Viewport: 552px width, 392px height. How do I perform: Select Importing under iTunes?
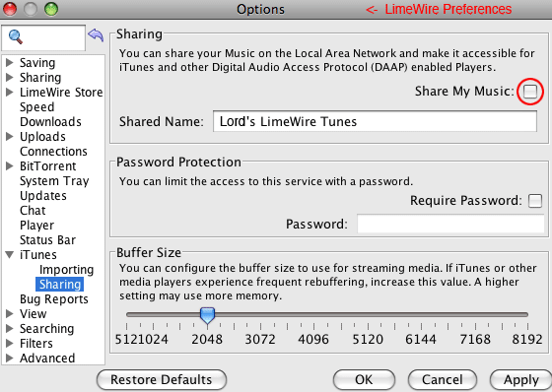pyautogui.click(x=67, y=270)
